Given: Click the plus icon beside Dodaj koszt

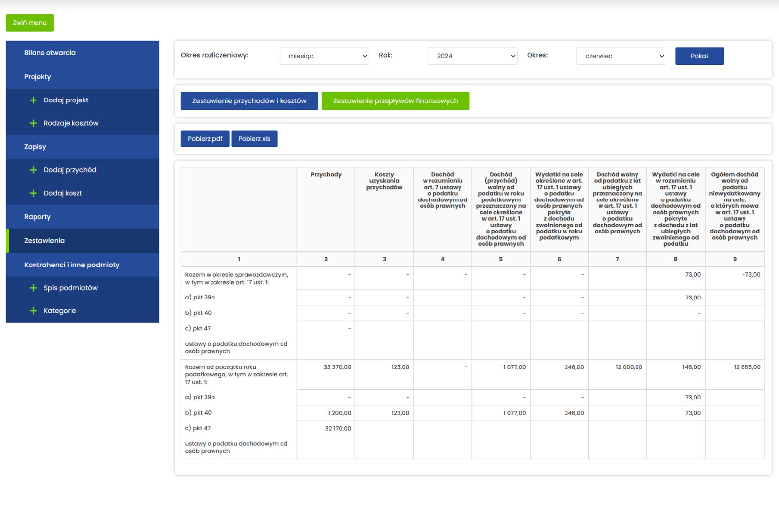Looking at the screenshot, I should 33,193.
